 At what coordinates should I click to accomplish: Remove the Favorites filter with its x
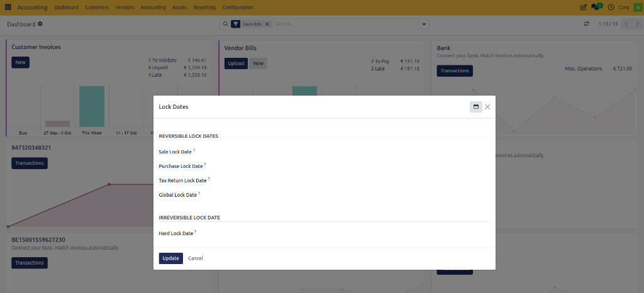(267, 25)
